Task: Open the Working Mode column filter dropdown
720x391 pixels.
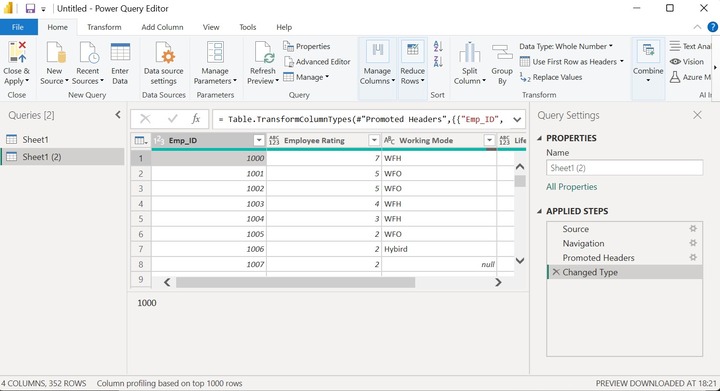Action: [x=489, y=140]
